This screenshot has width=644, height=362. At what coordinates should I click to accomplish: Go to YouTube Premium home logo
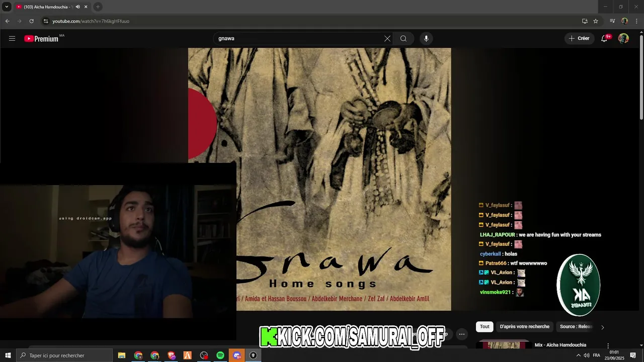click(41, 39)
